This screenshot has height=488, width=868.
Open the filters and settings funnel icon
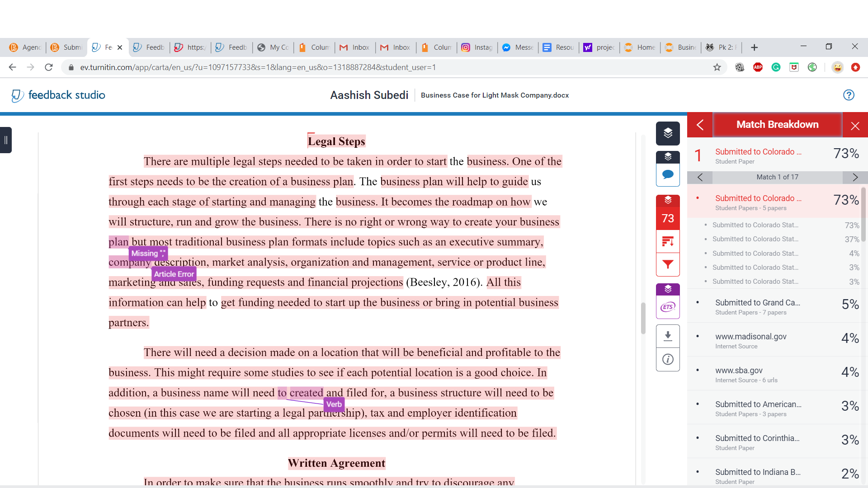[x=668, y=264]
